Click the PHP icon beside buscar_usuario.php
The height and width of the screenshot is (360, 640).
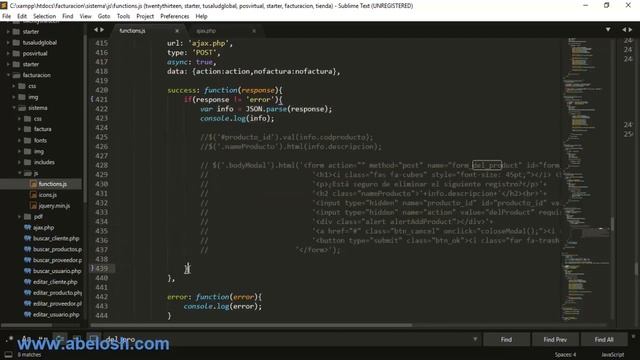(28, 271)
